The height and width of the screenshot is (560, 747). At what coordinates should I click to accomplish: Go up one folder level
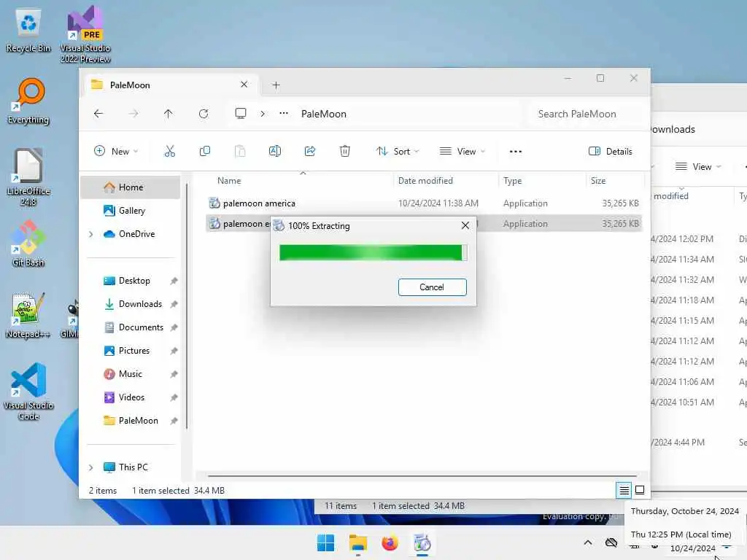(169, 114)
